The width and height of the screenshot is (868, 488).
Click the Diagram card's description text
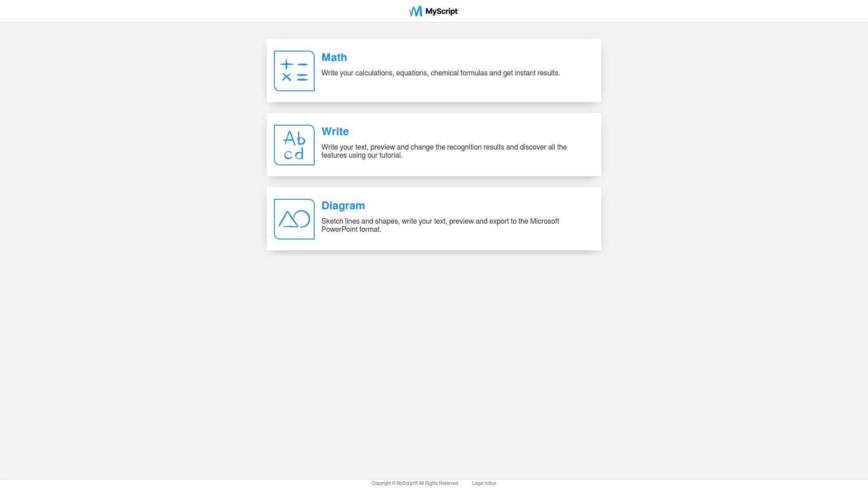click(440, 225)
